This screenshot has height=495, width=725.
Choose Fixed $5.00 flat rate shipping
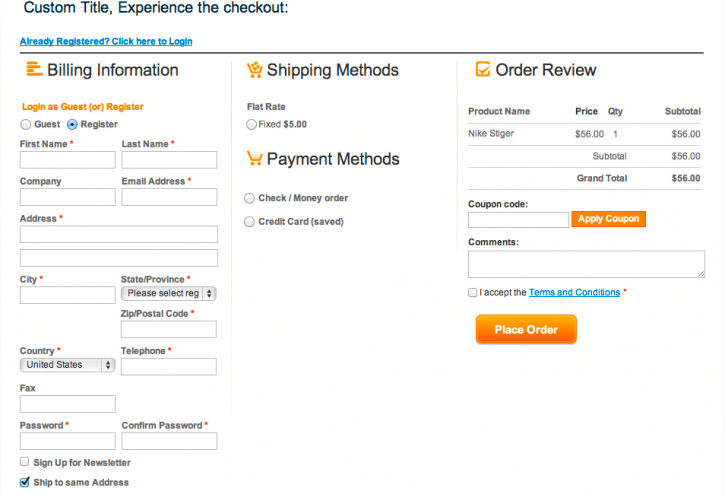[x=251, y=125]
